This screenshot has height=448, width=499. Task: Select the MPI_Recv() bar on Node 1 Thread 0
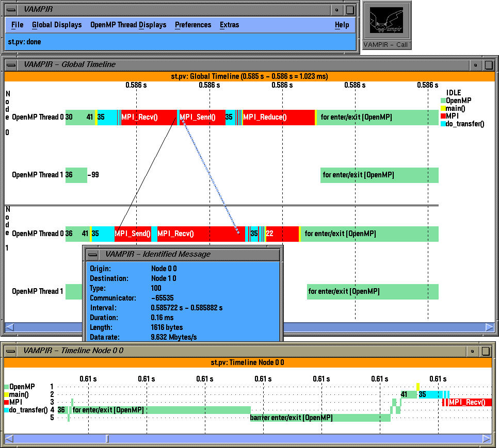pyautogui.click(x=201, y=234)
